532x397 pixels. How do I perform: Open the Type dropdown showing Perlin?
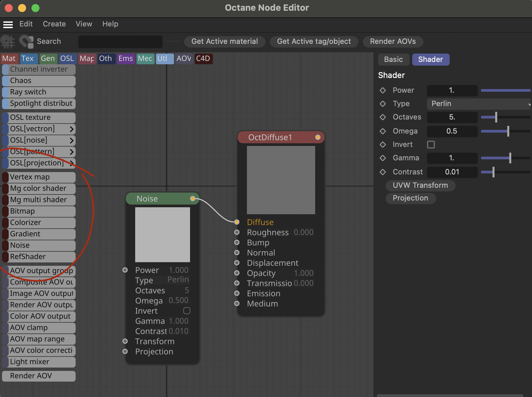point(479,104)
